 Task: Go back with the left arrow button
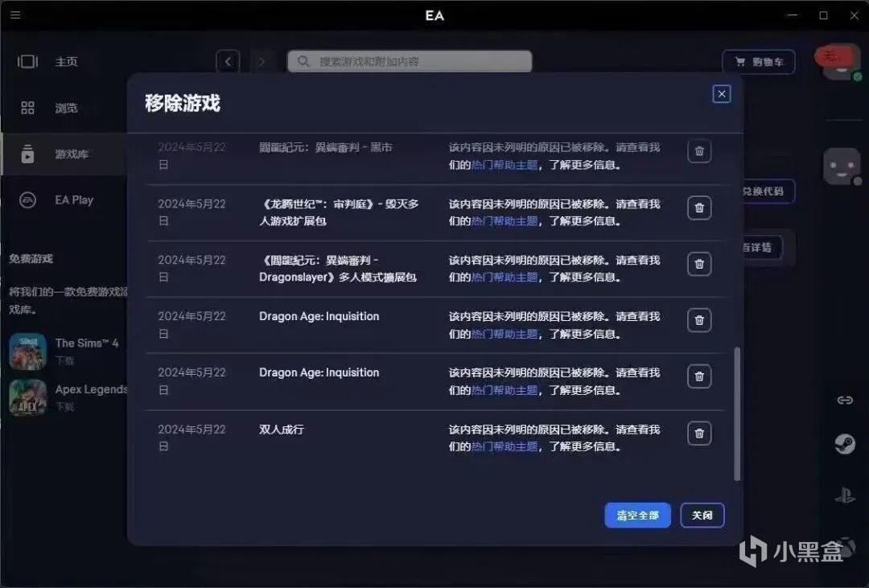[228, 61]
